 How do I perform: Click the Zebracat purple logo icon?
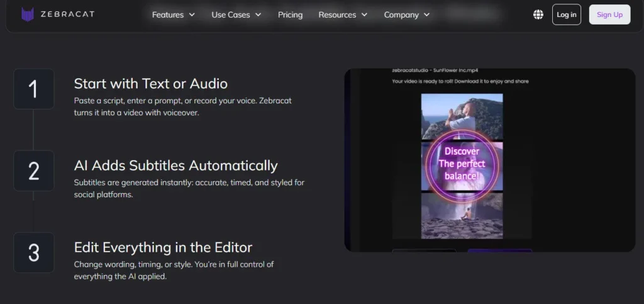[x=28, y=14]
